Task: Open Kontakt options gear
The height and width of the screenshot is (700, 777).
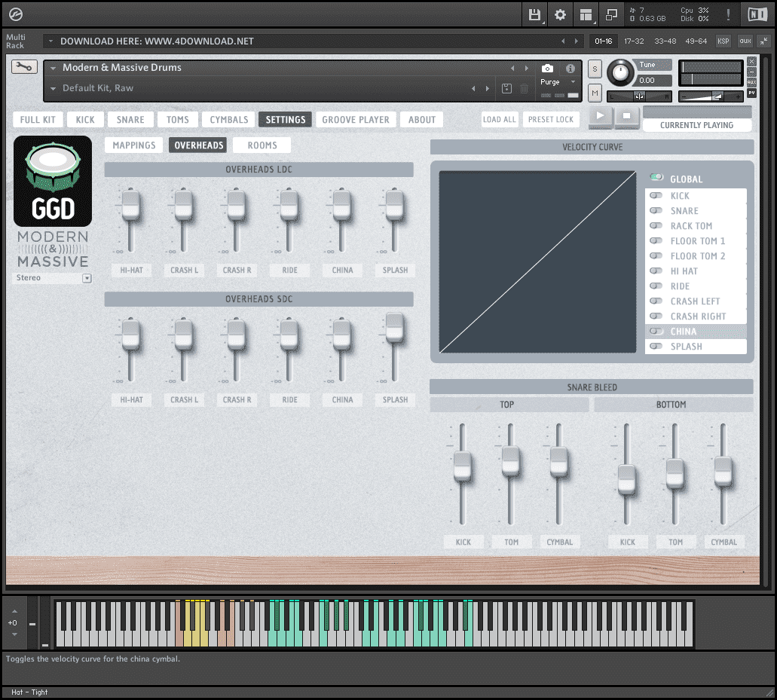Action: point(560,15)
